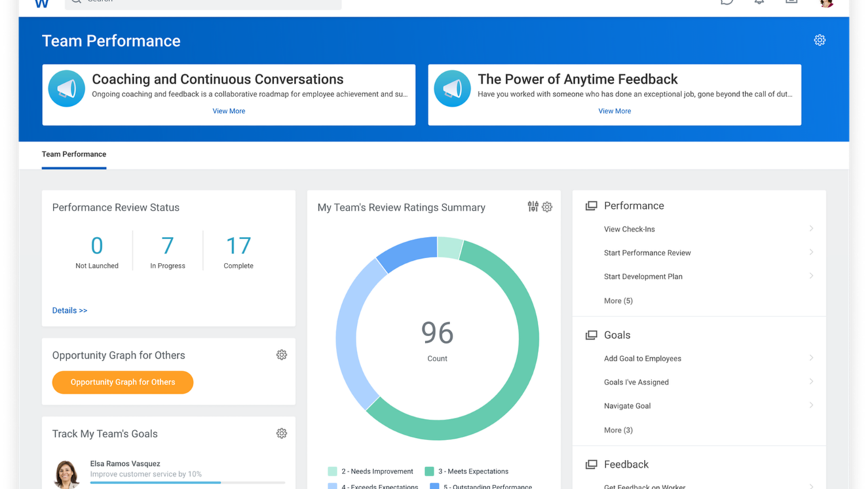The height and width of the screenshot is (489, 868).
Task: Click the orange Opportunity Graph for Others button
Action: [x=123, y=382]
